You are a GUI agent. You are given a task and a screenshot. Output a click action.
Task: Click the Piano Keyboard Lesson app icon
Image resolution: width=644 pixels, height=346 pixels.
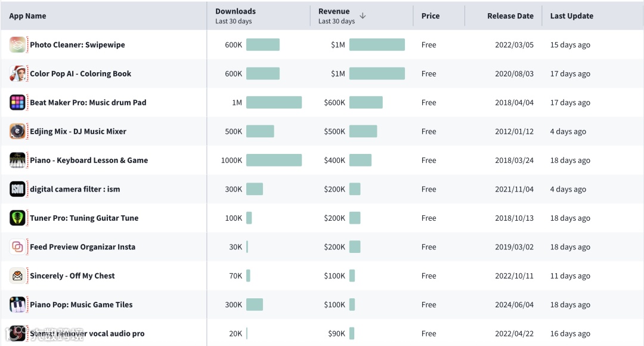[18, 160]
